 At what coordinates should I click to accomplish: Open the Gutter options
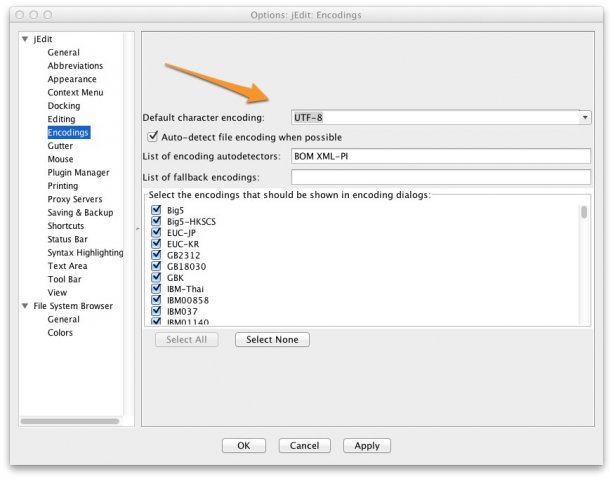(60, 145)
